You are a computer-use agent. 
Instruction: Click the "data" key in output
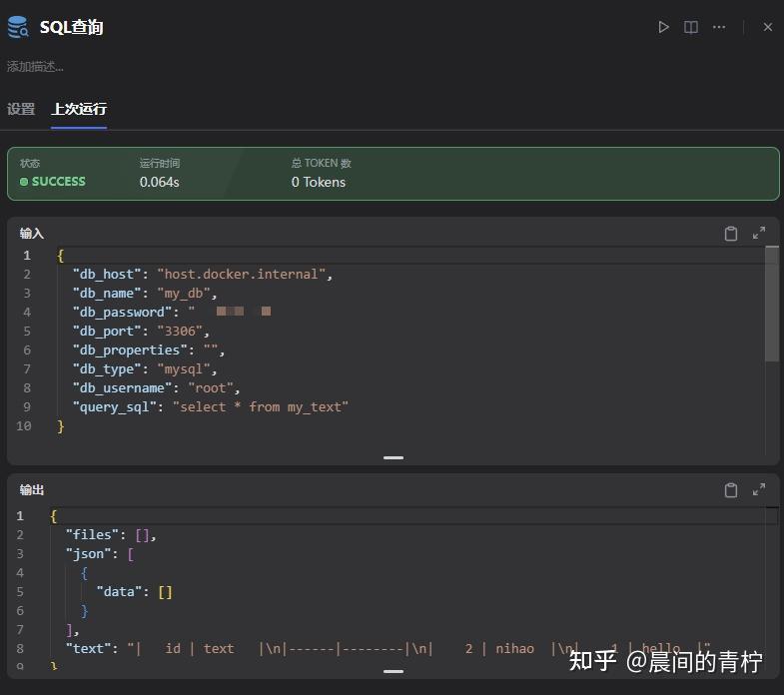[x=119, y=592]
